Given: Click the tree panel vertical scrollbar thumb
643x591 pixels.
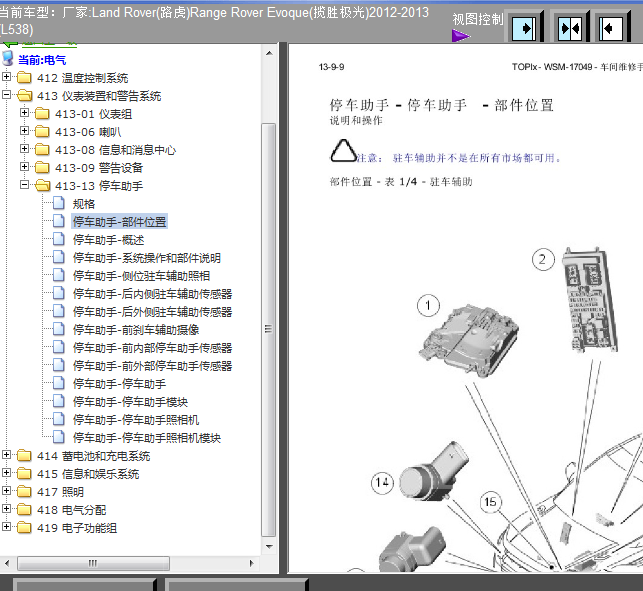Looking at the screenshot, I should pos(269,329).
